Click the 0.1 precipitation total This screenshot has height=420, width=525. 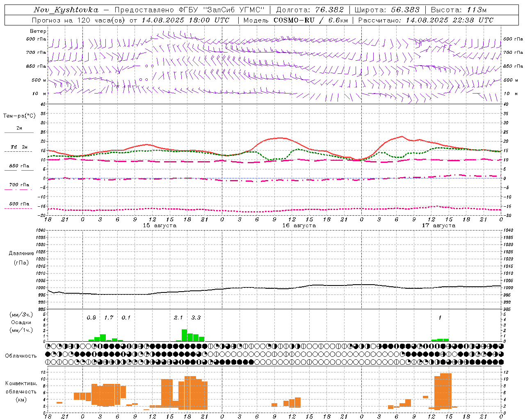(x=126, y=318)
